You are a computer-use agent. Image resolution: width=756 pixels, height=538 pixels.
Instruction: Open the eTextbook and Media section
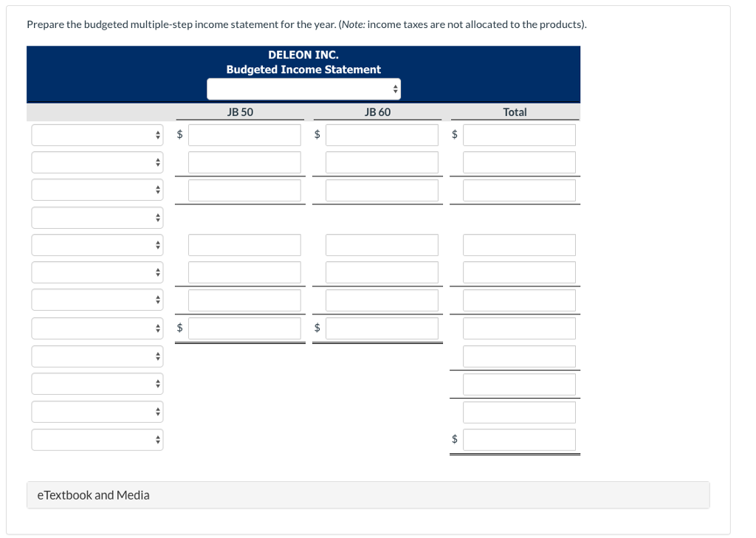pyautogui.click(x=93, y=494)
